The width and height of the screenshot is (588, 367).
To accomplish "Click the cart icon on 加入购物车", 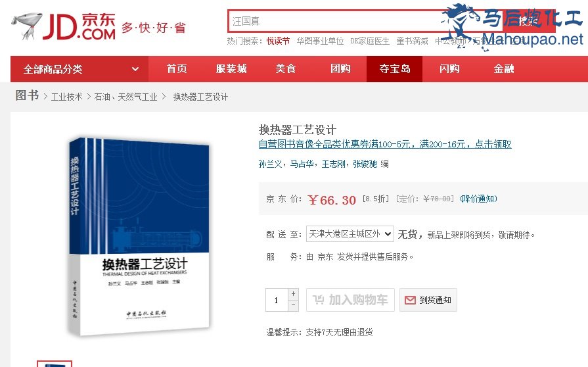I will click(x=319, y=299).
